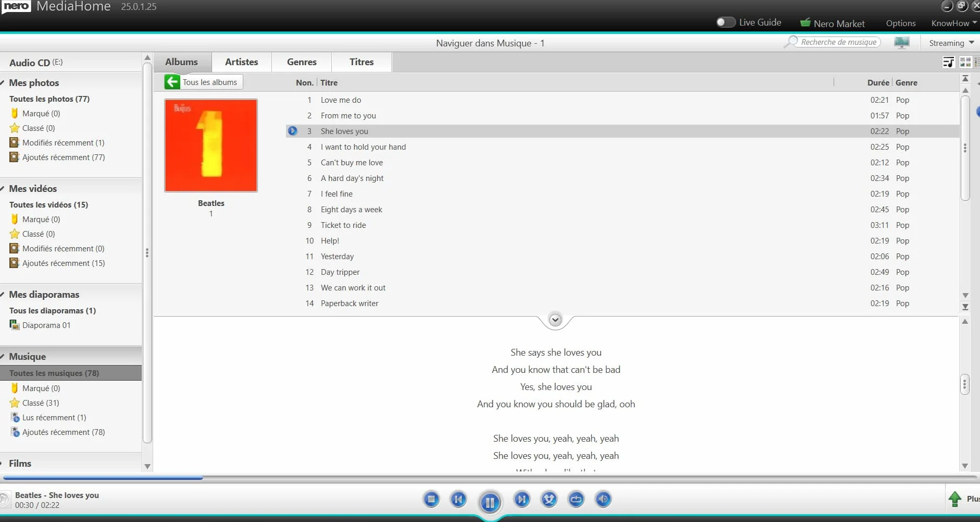Screen dimensions: 980x522
Task: Open Audio CD (E:) in sidebar
Action: 36,63
